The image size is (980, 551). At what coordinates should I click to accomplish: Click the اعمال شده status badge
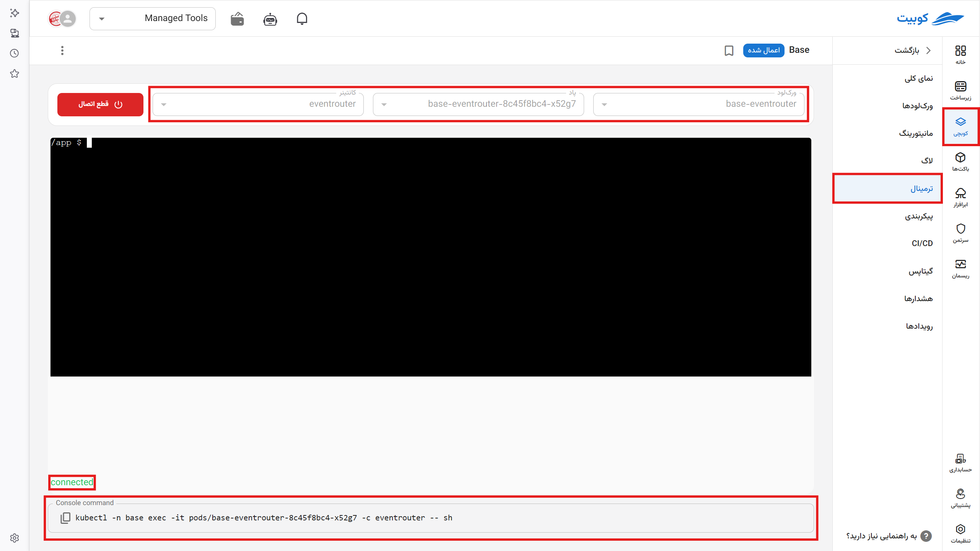pyautogui.click(x=763, y=51)
